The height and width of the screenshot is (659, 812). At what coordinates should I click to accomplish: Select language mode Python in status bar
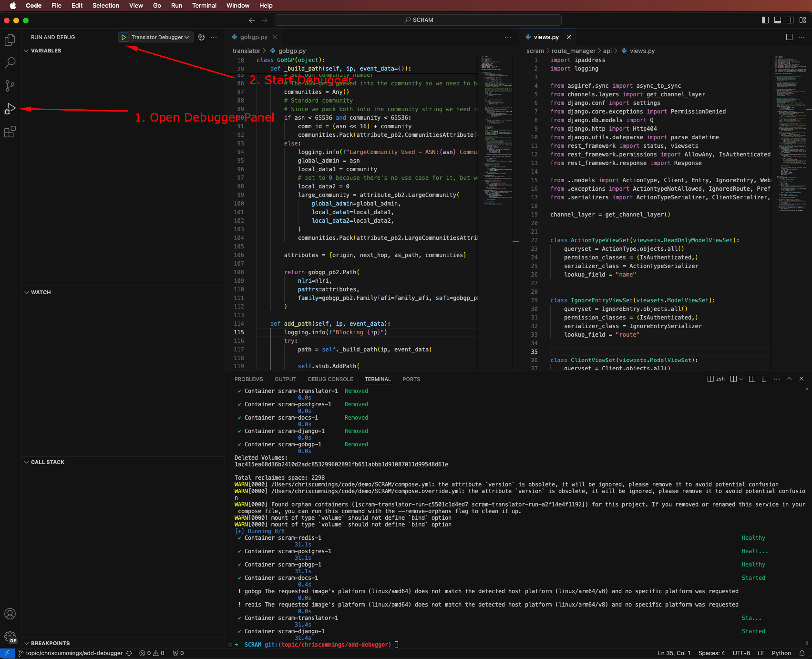click(x=781, y=653)
